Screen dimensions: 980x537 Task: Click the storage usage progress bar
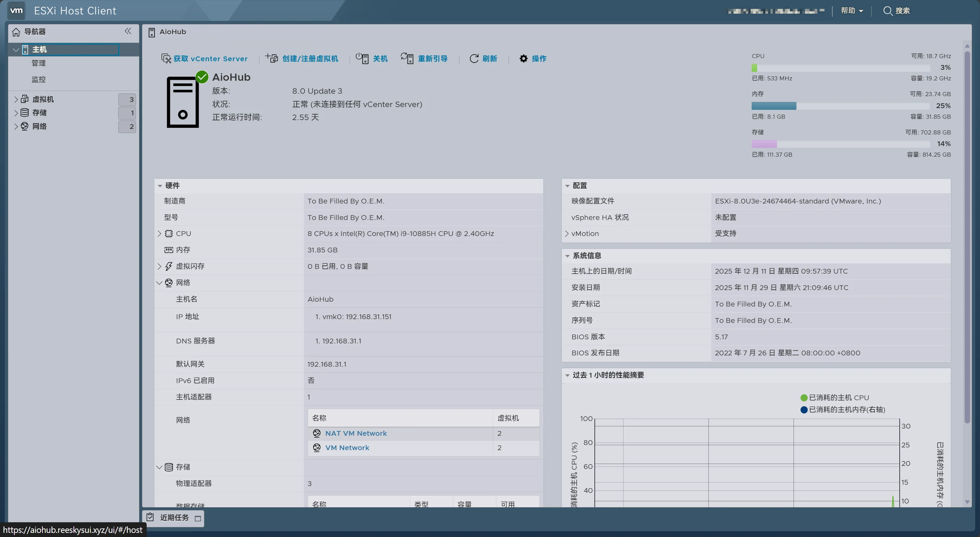[840, 144]
